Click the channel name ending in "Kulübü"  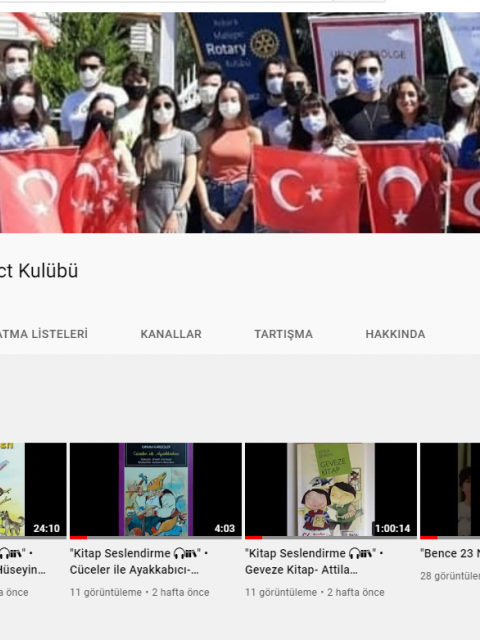[39, 271]
